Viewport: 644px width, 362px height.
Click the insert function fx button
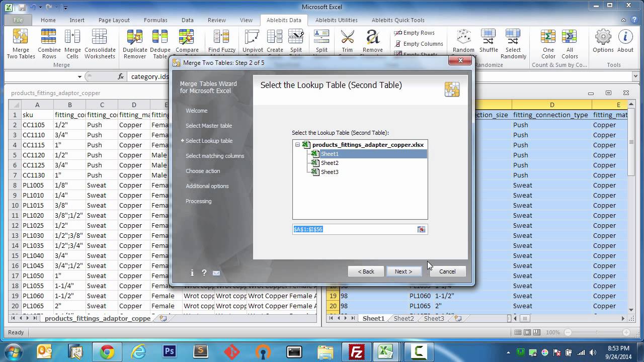point(121,76)
